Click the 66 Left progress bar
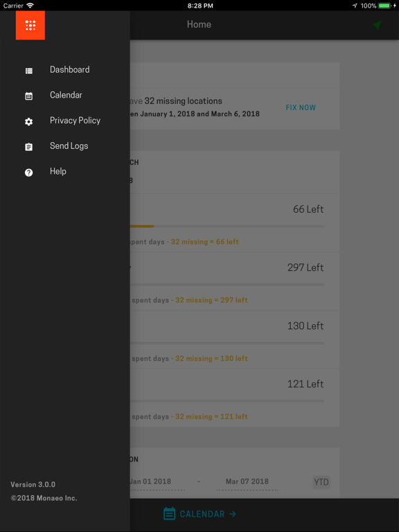This screenshot has height=532, width=399. [x=227, y=226]
